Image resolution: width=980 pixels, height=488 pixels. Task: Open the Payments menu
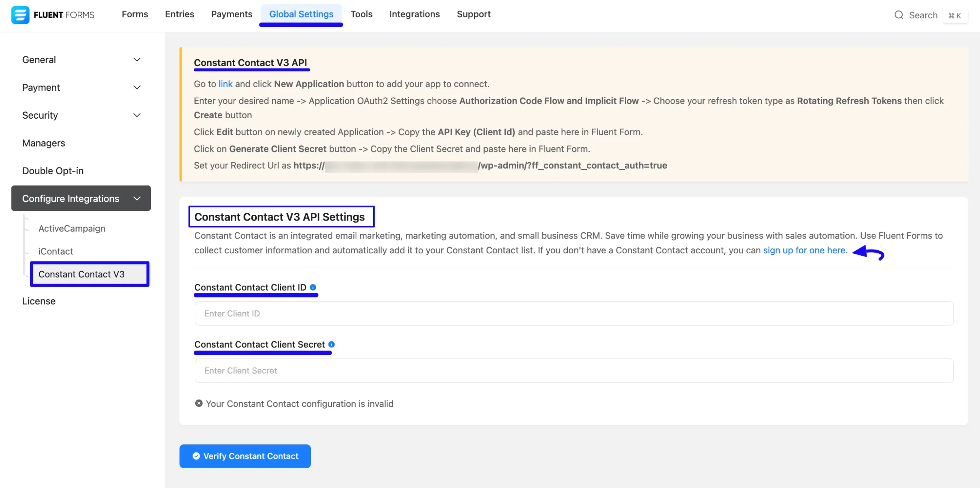pyautogui.click(x=232, y=14)
